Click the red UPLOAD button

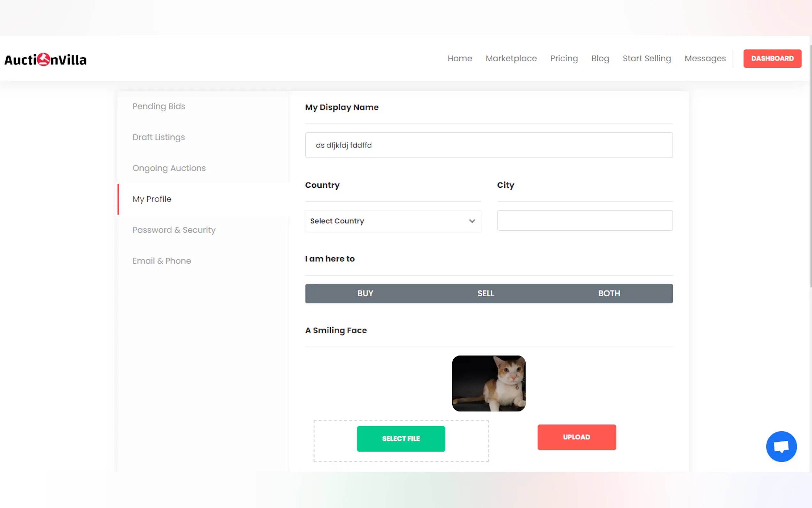(576, 437)
